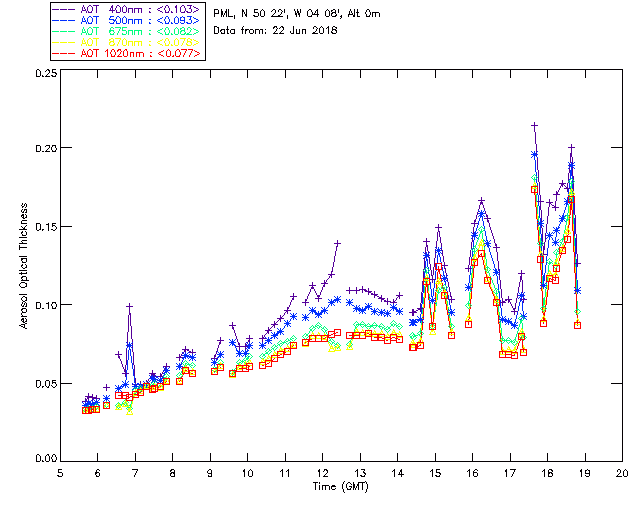Click the x-axis tick label 17

(510, 473)
